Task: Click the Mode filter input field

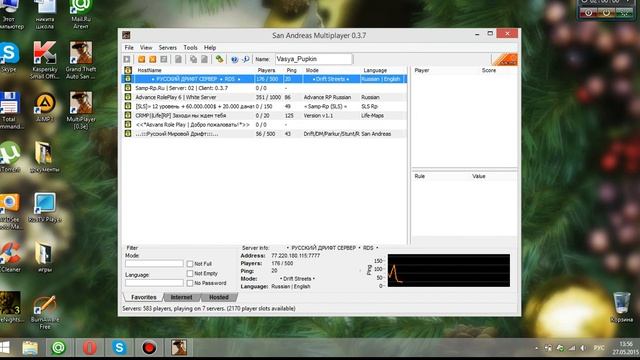Action: pos(154,264)
